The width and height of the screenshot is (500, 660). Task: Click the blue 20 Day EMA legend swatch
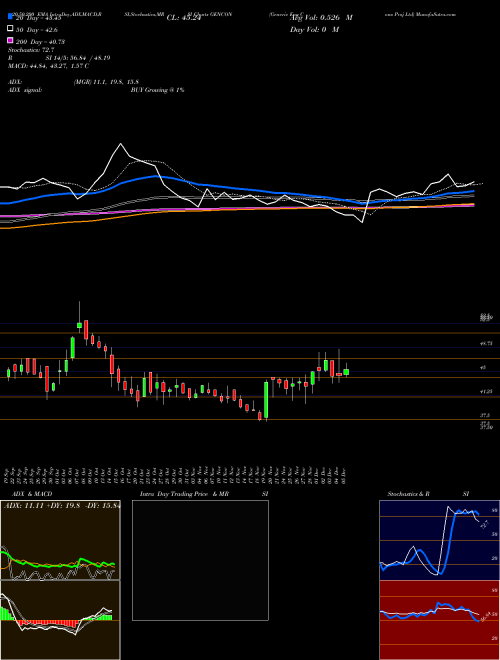coord(11,17)
